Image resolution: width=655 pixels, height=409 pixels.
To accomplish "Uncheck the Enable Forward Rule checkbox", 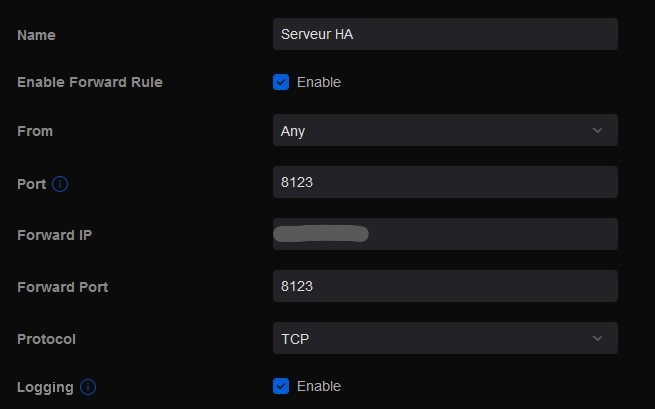I will [281, 82].
